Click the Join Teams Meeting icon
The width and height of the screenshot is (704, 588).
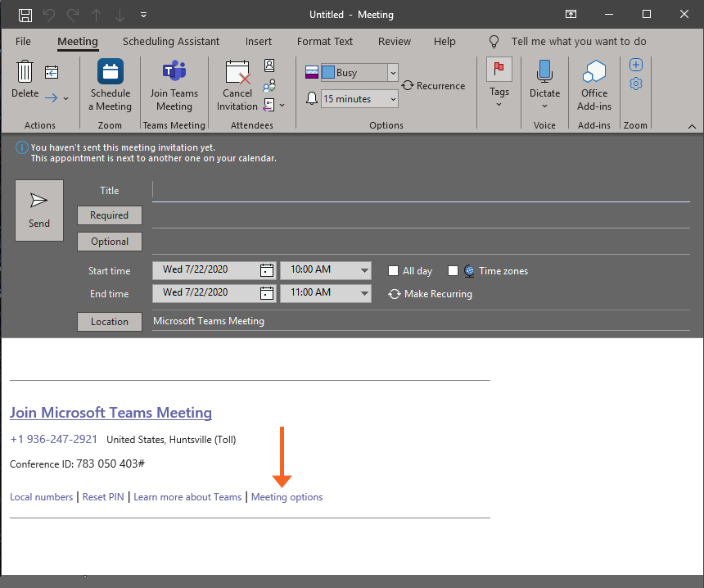[174, 84]
